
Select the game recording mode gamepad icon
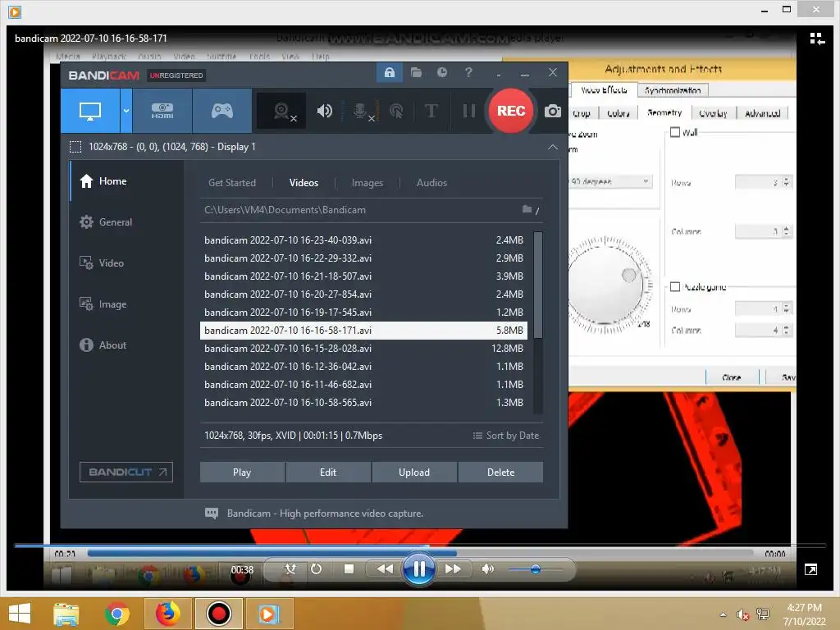point(221,111)
